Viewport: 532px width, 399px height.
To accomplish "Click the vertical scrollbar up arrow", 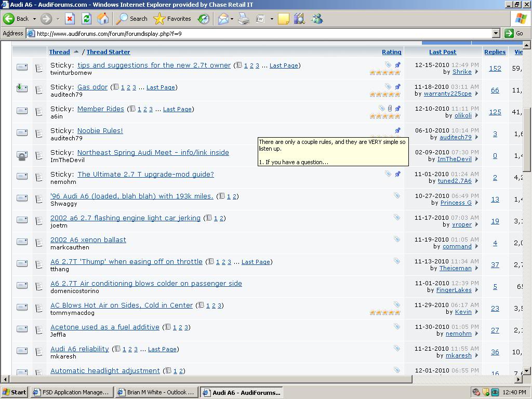I will coord(527,45).
